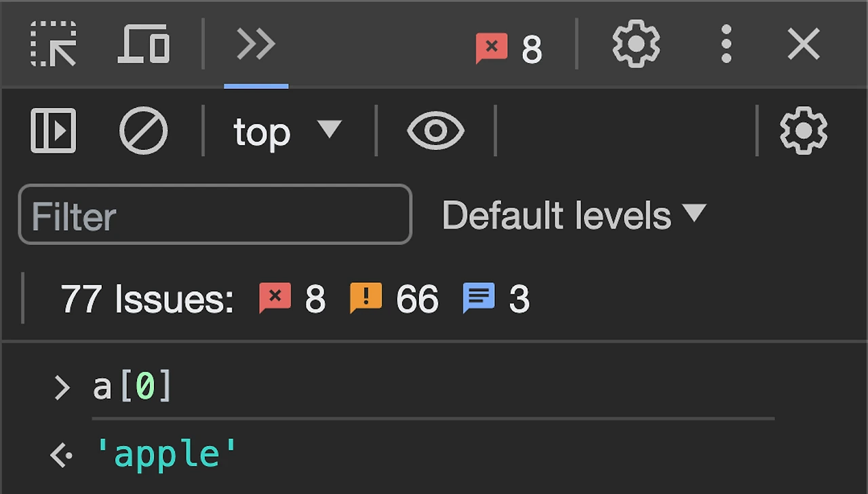Click the top error count badge
This screenshot has width=868, height=494.
click(x=509, y=49)
